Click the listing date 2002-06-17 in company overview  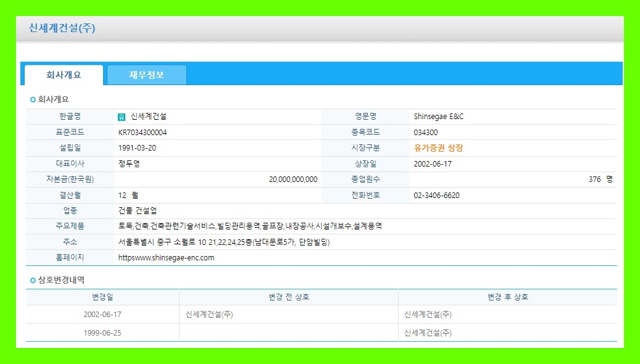pyautogui.click(x=433, y=163)
